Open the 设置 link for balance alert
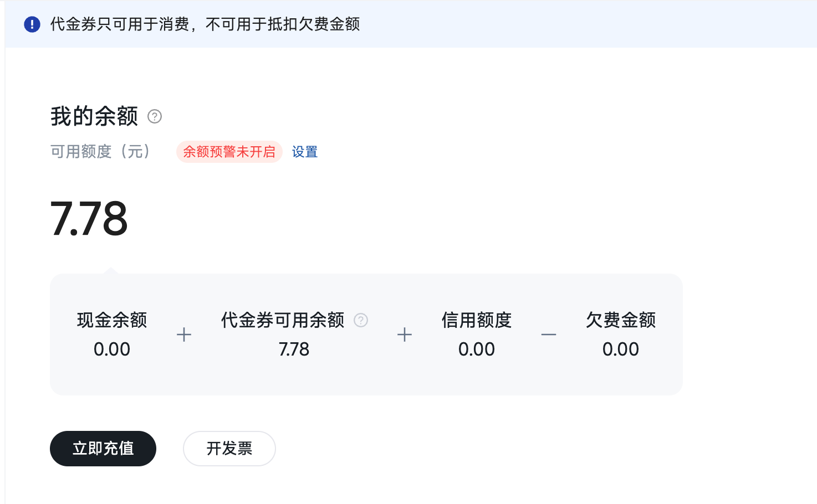Screen dimensions: 817x504 tap(305, 152)
